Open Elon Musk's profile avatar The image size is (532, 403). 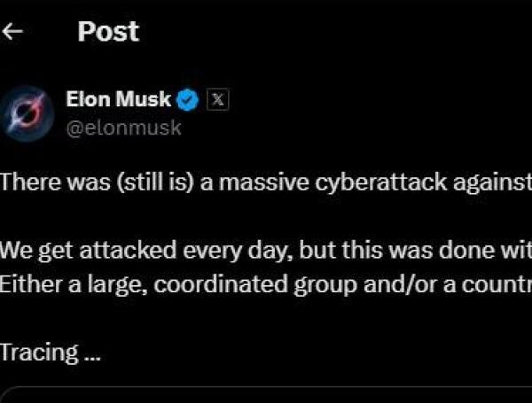27,112
